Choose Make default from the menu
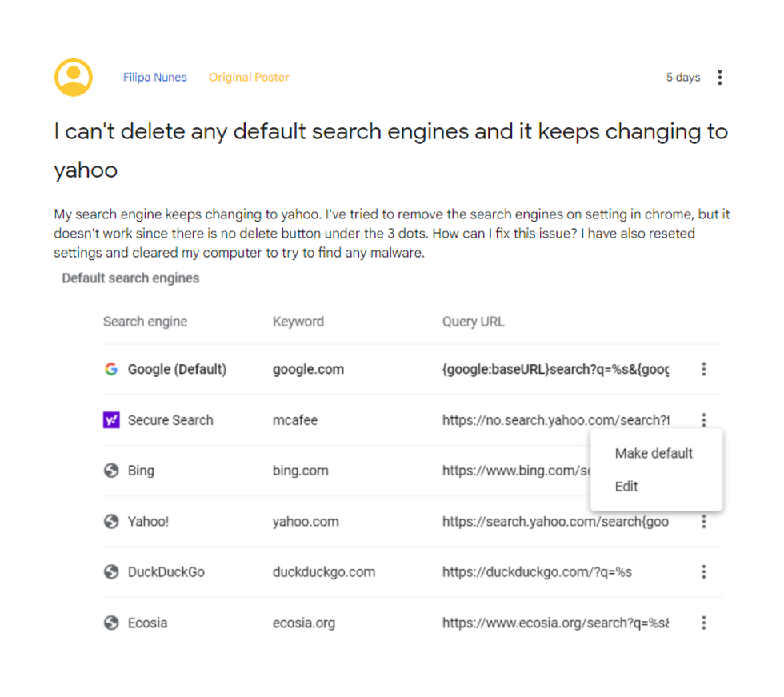Image resolution: width=784 pixels, height=697 pixels. point(654,453)
